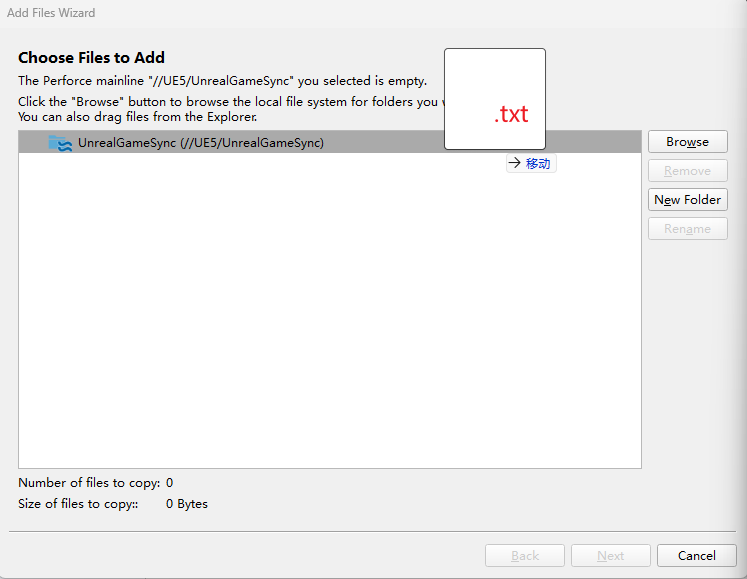Select the UnrealGameSync stream folder icon
Screen dimensions: 747x579
(x=60, y=143)
